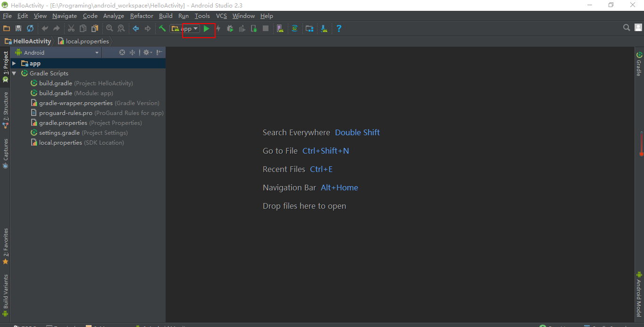
Task: Open the Gradle side tab
Action: point(639,64)
